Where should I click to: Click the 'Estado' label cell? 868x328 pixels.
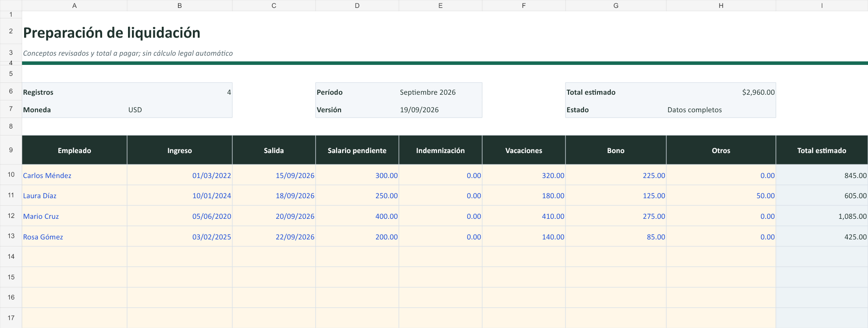[616, 110]
